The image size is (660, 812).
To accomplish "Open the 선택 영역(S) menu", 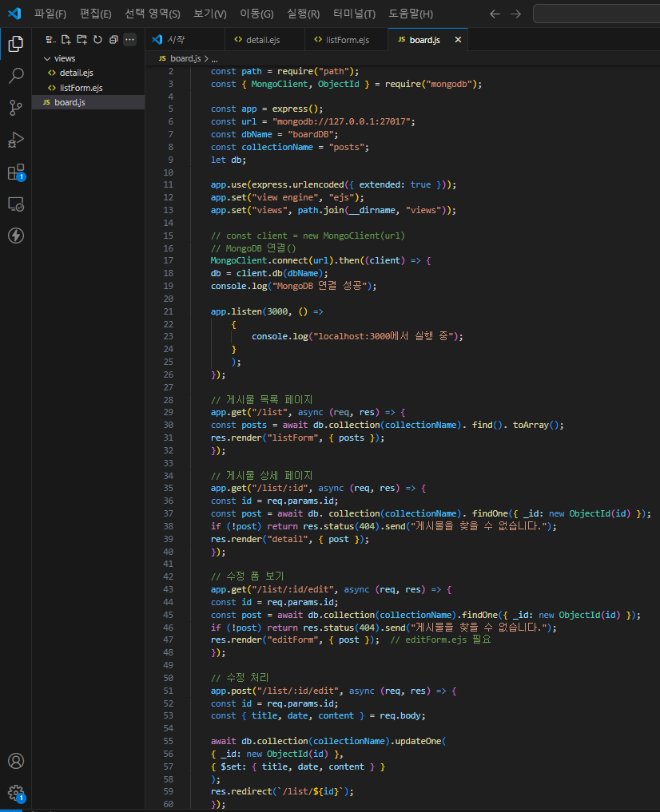I will click(x=153, y=14).
